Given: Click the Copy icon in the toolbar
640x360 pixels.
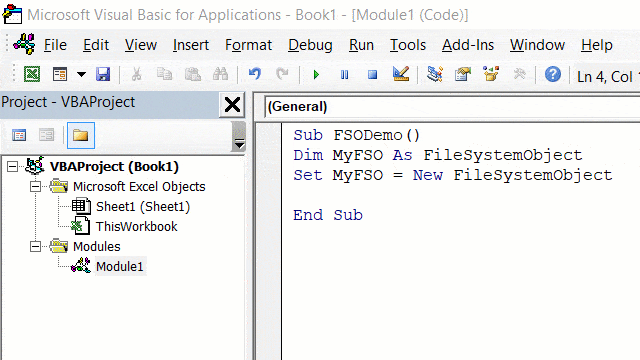Looking at the screenshot, I should [x=164, y=74].
